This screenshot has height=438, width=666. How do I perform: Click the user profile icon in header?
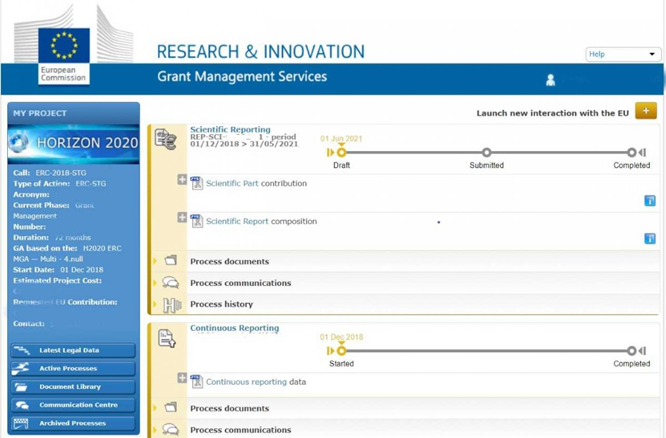pos(550,79)
